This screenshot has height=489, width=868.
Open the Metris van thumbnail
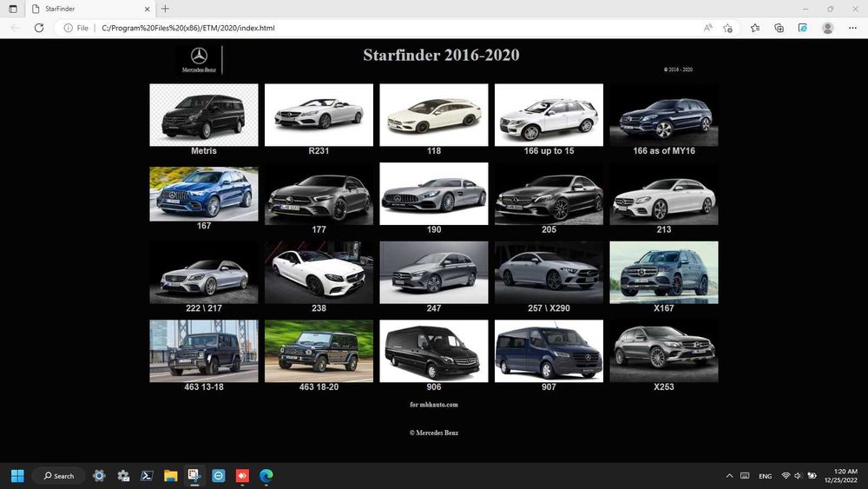(x=204, y=115)
